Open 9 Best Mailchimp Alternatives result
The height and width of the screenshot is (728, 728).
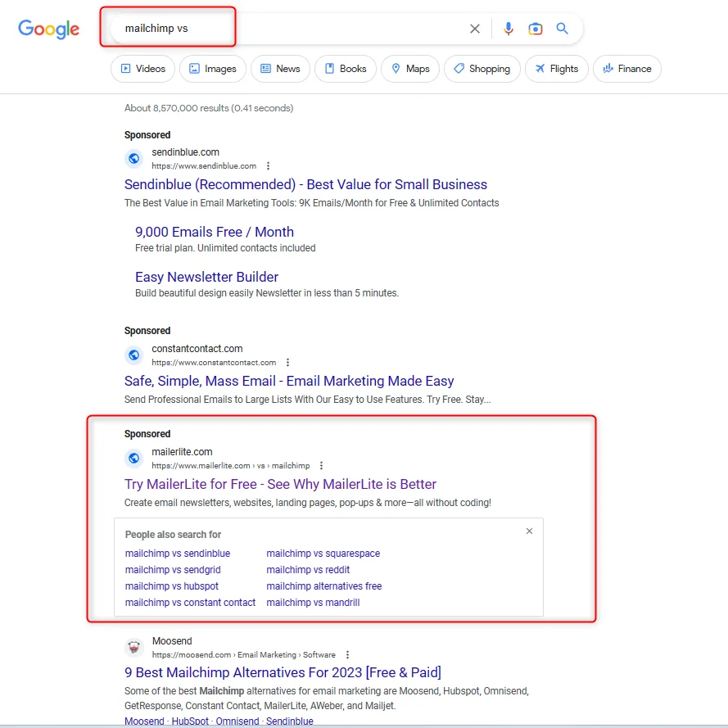283,672
